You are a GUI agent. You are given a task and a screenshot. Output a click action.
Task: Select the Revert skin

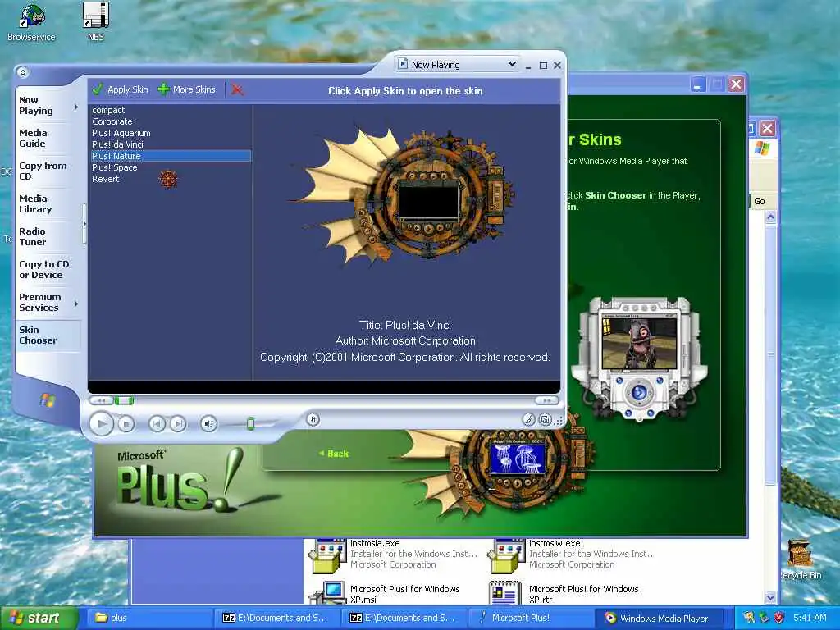[106, 179]
